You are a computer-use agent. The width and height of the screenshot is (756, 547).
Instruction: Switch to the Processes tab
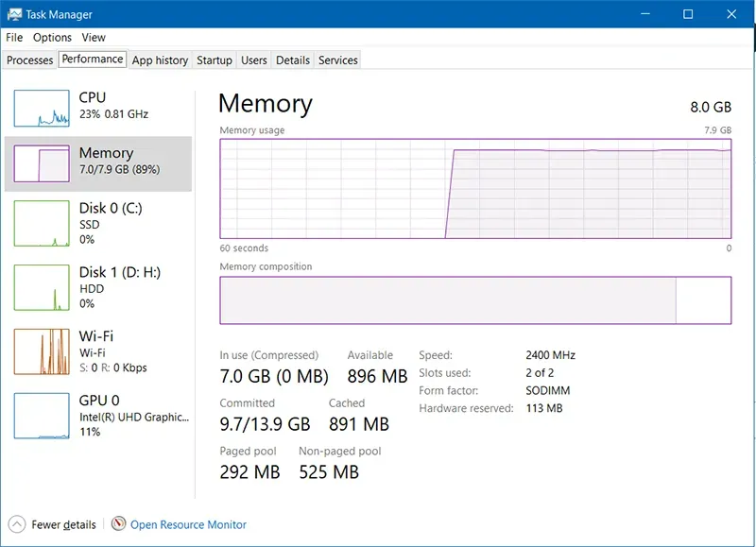tap(30, 60)
